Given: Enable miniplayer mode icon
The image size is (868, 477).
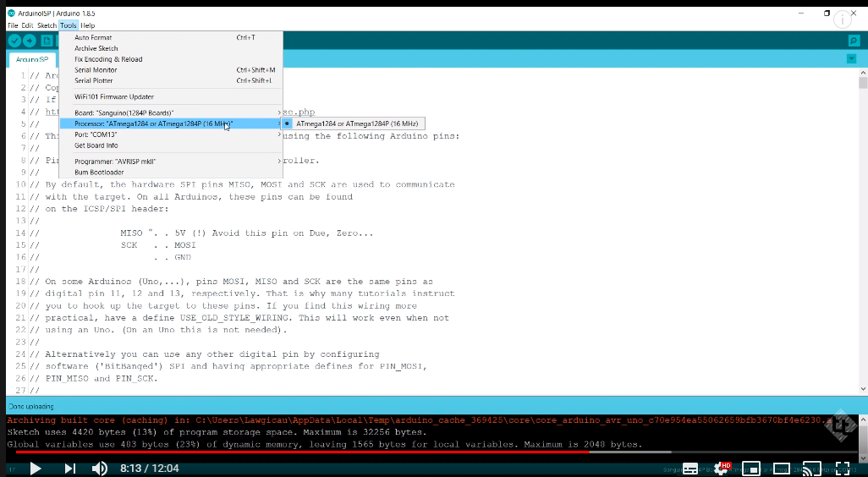Looking at the screenshot, I should [750, 469].
